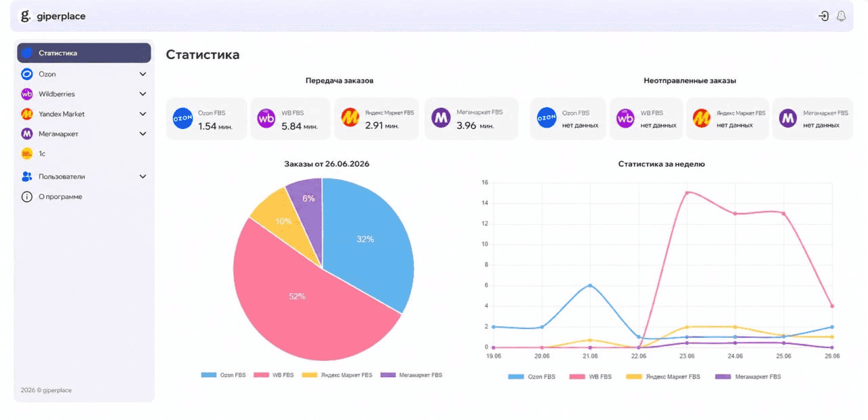Click the Статистика за неделю title

point(662,164)
